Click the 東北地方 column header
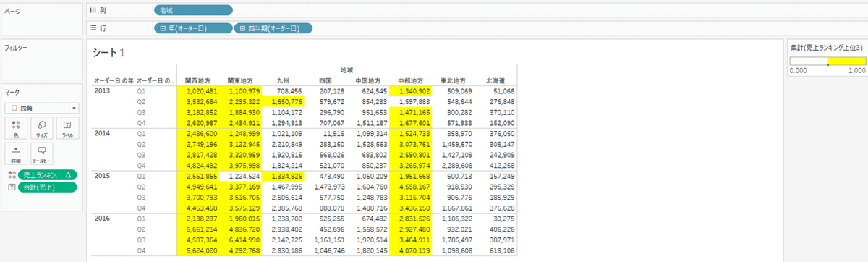Viewport: 868px width, 262px height. 453,80
